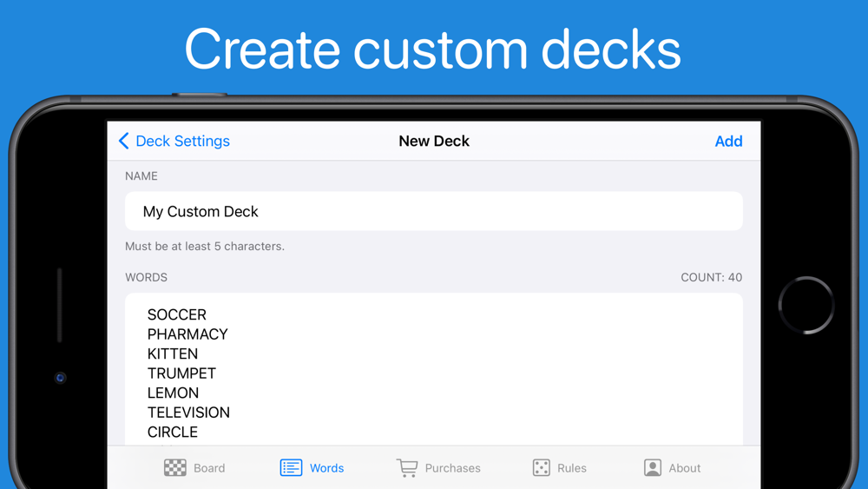Tap the Board checkerboard icon
The width and height of the screenshot is (868, 489).
click(x=175, y=467)
